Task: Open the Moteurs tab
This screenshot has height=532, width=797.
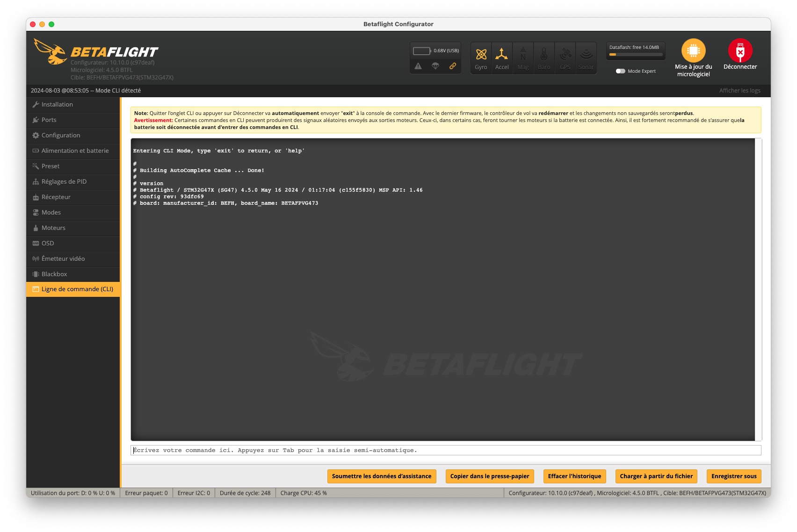Action: tap(73, 228)
